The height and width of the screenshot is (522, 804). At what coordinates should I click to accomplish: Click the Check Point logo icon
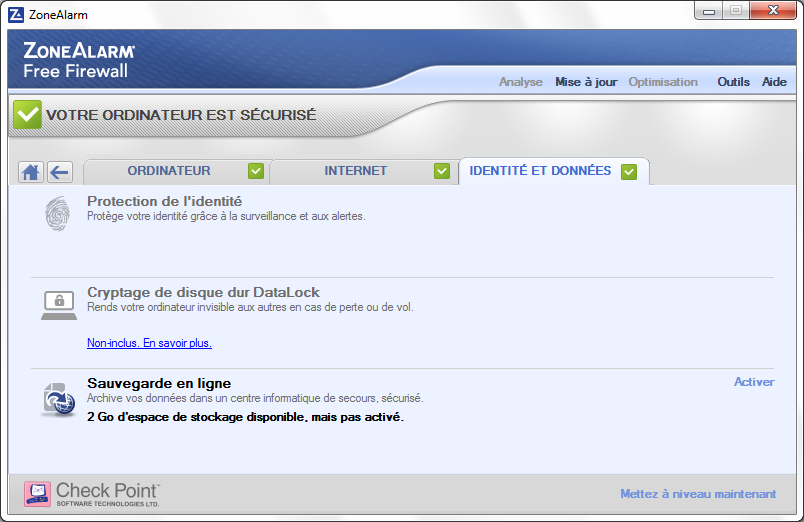(x=37, y=494)
